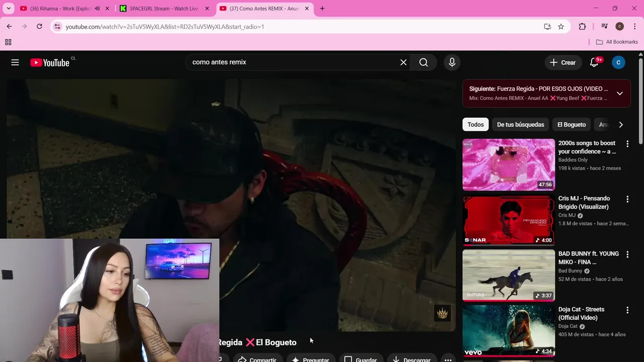Collapse the Siguiente mix playlist panel
Viewport: 644px width, 362px height.
(x=620, y=93)
